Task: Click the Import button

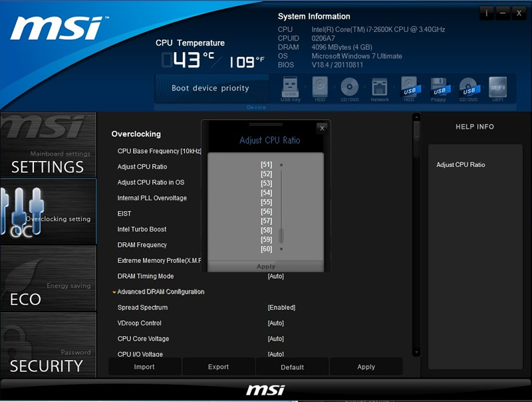Action: pyautogui.click(x=144, y=367)
